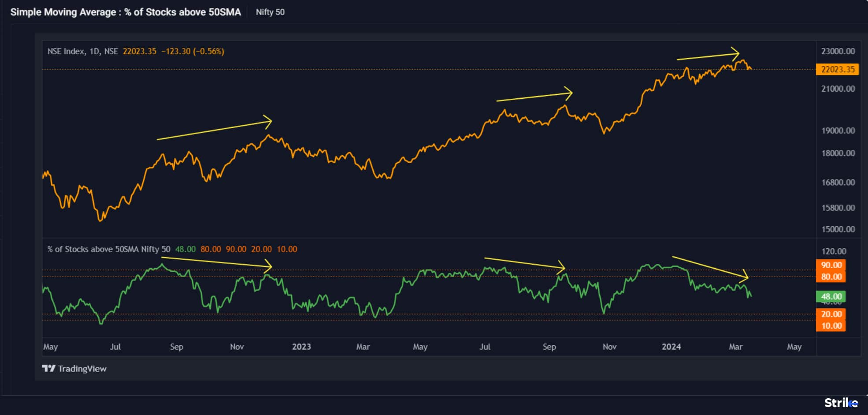The image size is (868, 415).
Task: Click the orange 20.00 axis tag
Action: (831, 314)
